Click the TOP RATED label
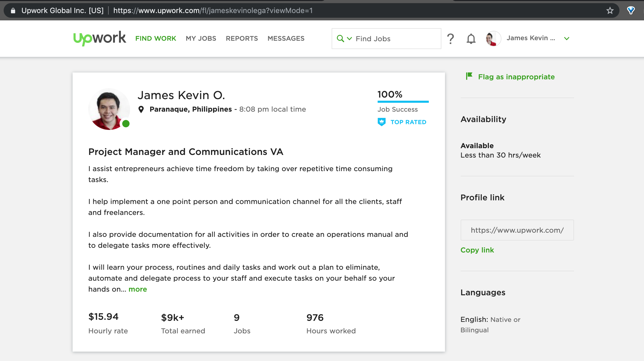 pyautogui.click(x=408, y=122)
